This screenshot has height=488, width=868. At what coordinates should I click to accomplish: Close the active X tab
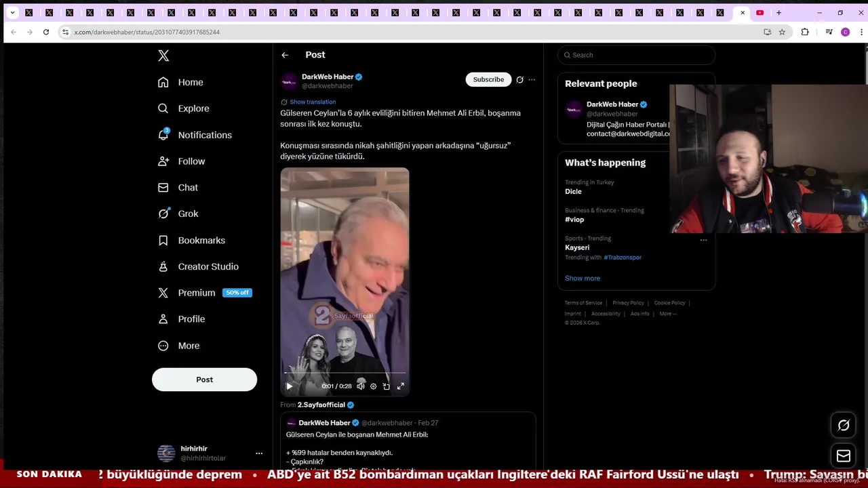(x=743, y=12)
